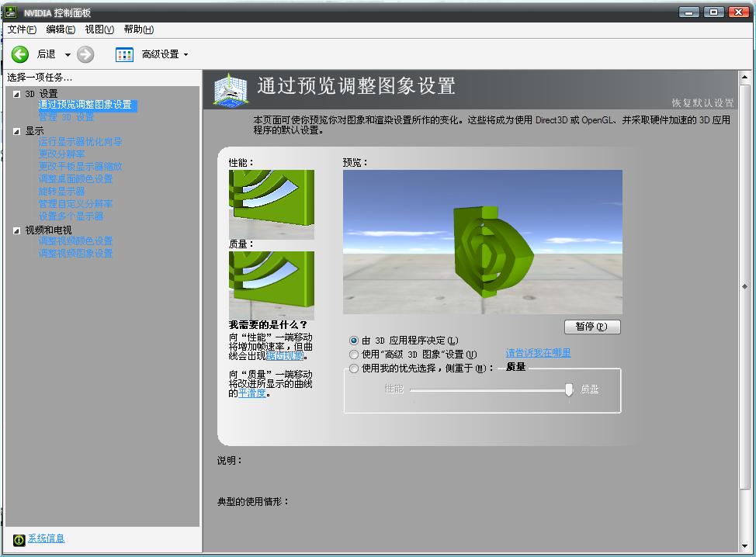The width and height of the screenshot is (756, 557).
Task: Click the 质量 preview thumbnail
Action: click(271, 285)
